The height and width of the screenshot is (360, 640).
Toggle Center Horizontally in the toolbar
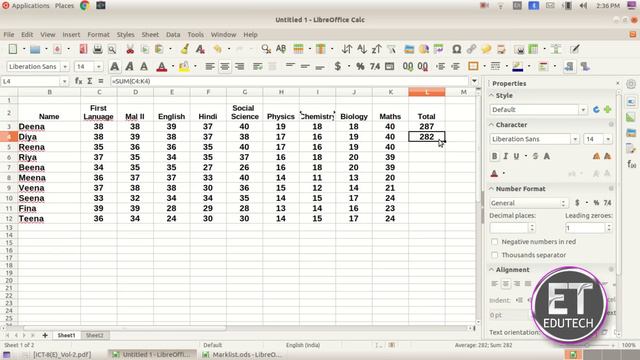pyautogui.click(x=224, y=66)
